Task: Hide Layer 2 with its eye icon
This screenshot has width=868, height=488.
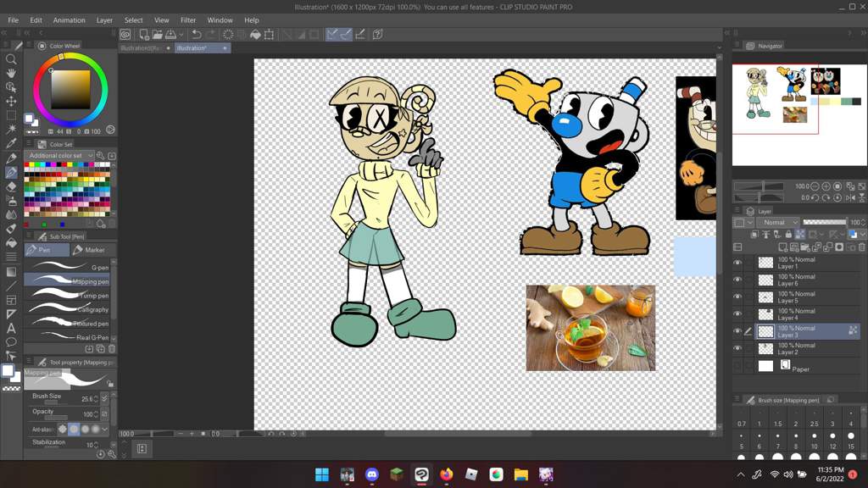Action: (x=737, y=348)
